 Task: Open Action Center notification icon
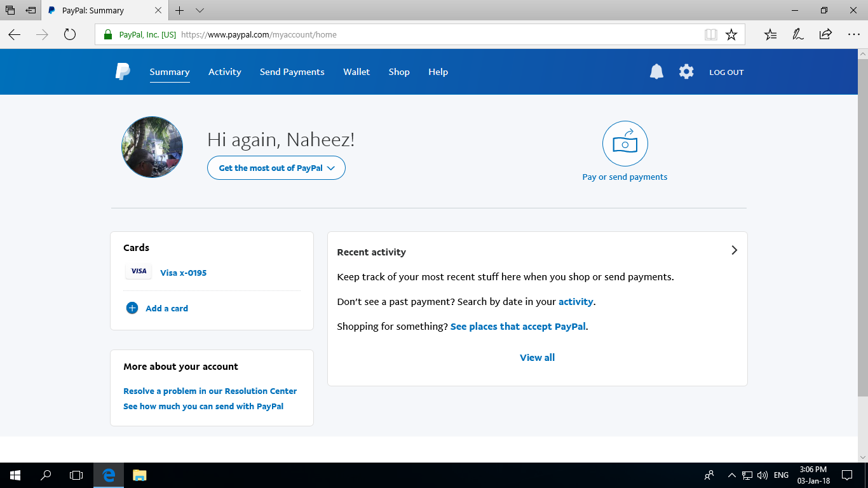pyautogui.click(x=847, y=475)
